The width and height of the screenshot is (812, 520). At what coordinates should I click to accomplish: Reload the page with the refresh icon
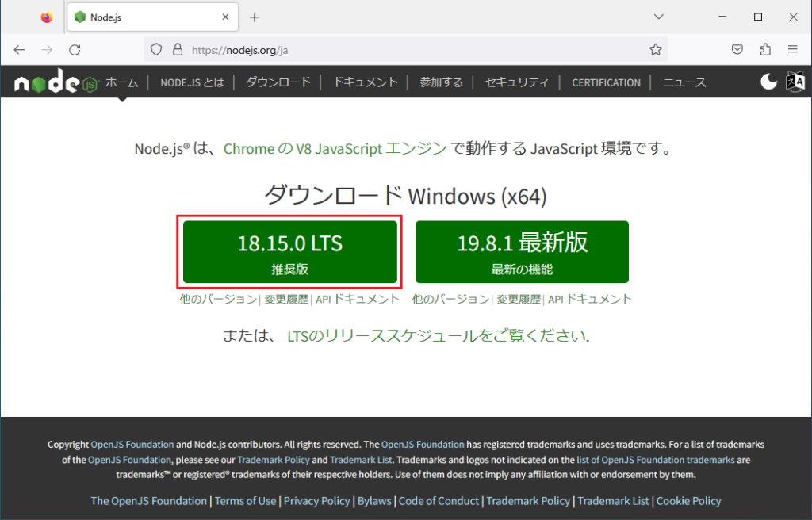tap(75, 50)
